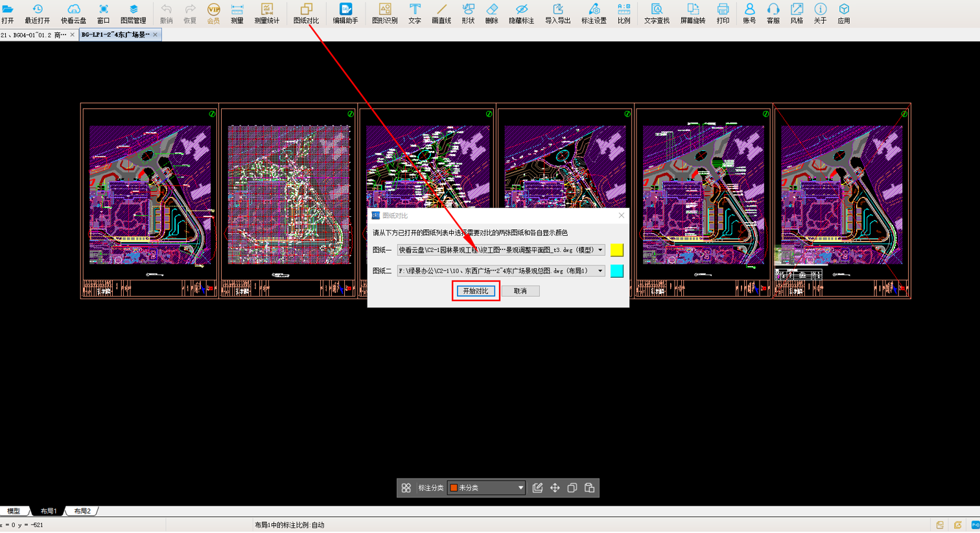Select the 画直线 draw line tool
This screenshot has width=980, height=533.
(x=441, y=13)
